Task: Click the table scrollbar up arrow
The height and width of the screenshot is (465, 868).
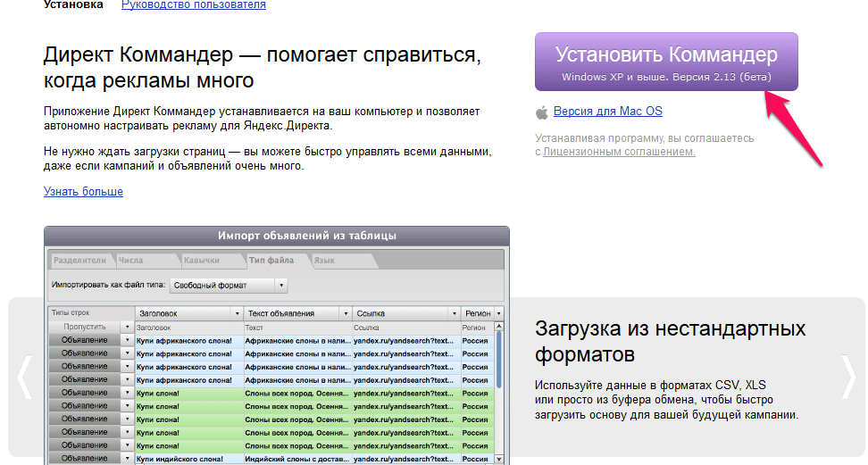Action: coord(499,327)
